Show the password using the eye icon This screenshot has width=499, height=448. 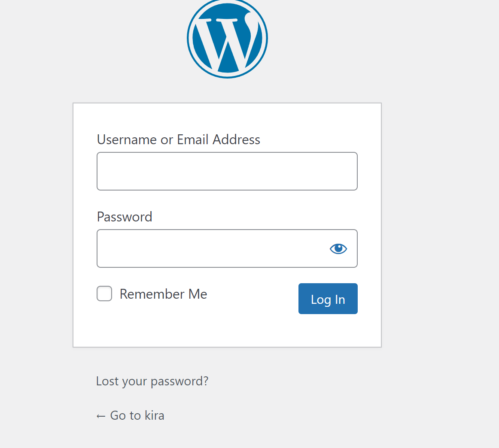tap(338, 248)
